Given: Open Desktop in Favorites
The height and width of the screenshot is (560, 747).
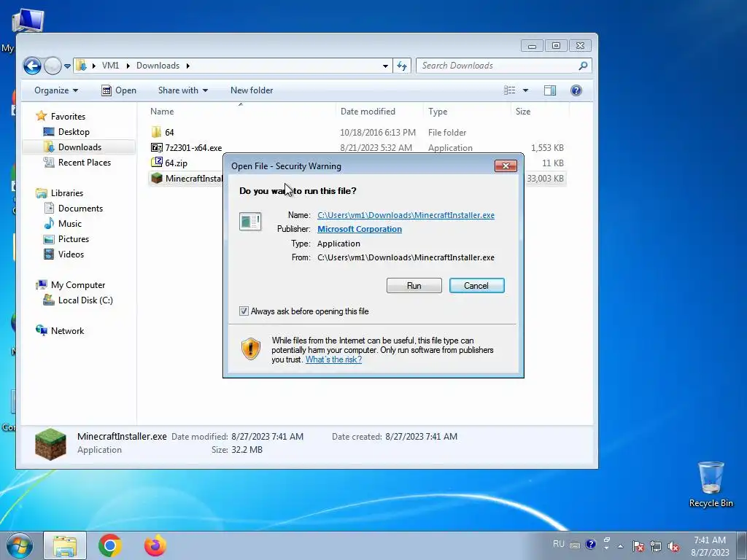Looking at the screenshot, I should (x=74, y=132).
